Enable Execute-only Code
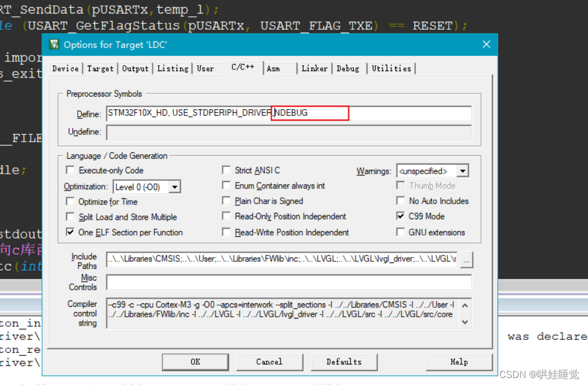 [70, 170]
